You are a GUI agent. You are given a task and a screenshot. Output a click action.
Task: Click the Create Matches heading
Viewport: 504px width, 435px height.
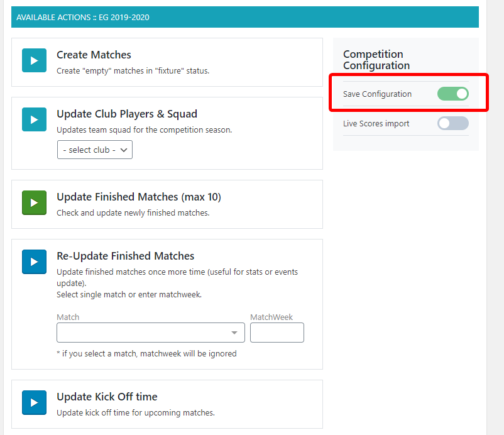(x=94, y=55)
